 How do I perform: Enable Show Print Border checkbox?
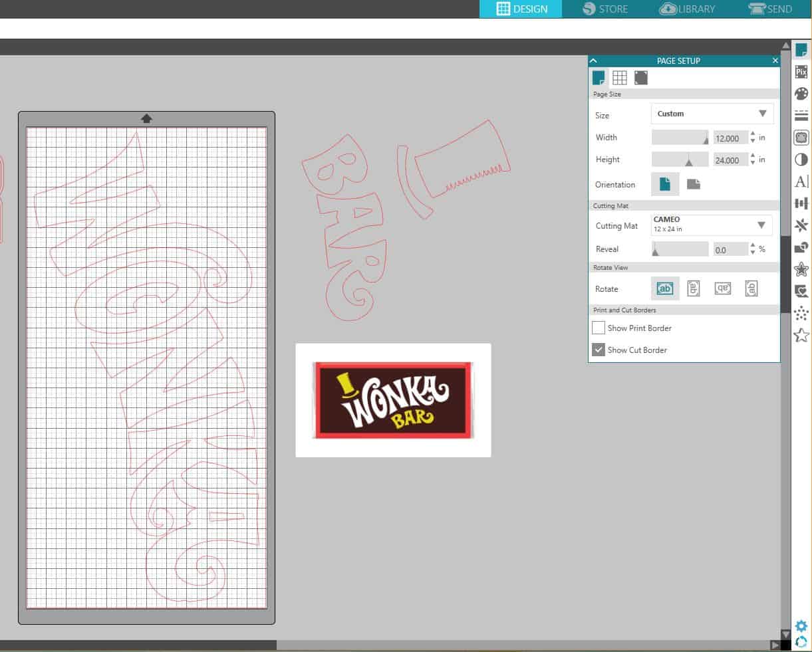(x=599, y=328)
